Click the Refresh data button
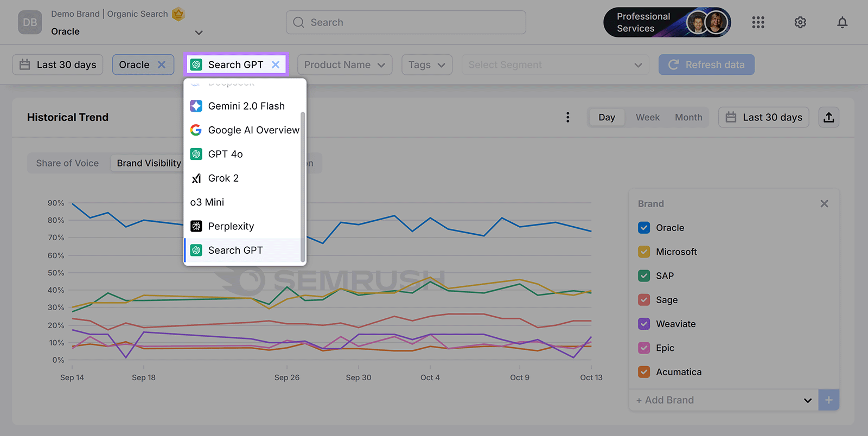 (706, 65)
